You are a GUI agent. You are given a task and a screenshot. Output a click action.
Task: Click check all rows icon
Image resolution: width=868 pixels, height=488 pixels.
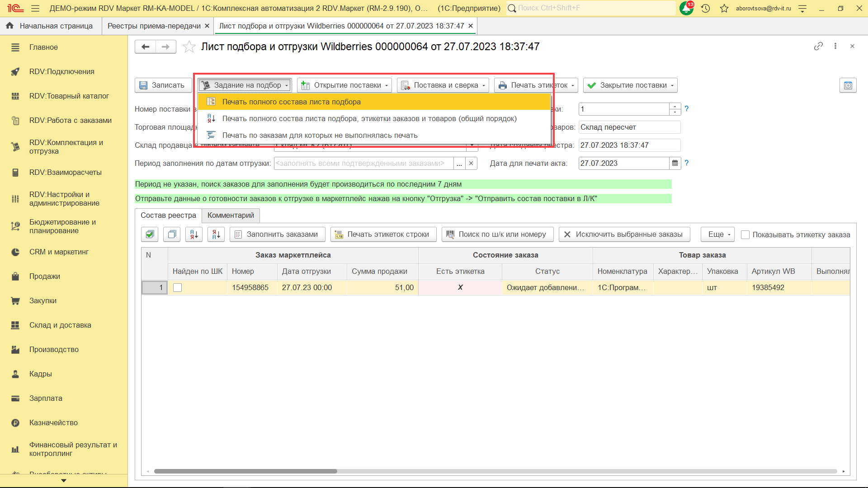(x=150, y=234)
